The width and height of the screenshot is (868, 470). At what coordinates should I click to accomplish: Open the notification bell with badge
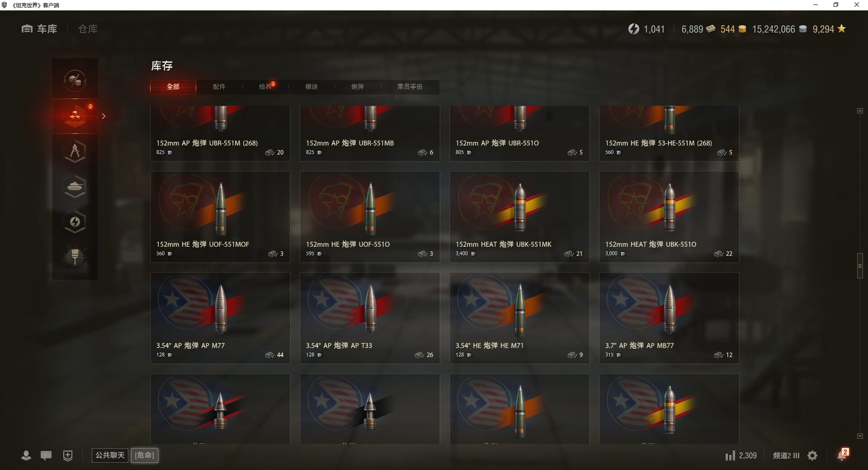tap(843, 455)
